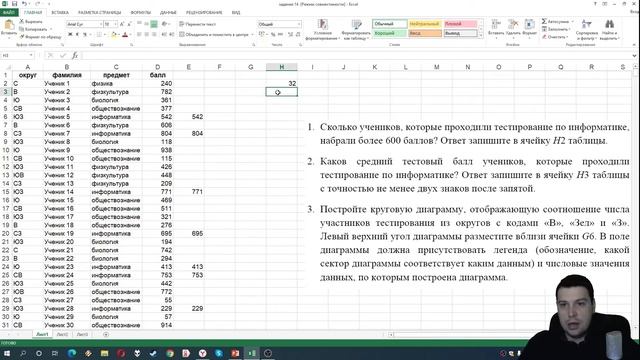Decrease decimal places
Image resolution: width=640 pixels, height=360 pixels.
pos(298,35)
